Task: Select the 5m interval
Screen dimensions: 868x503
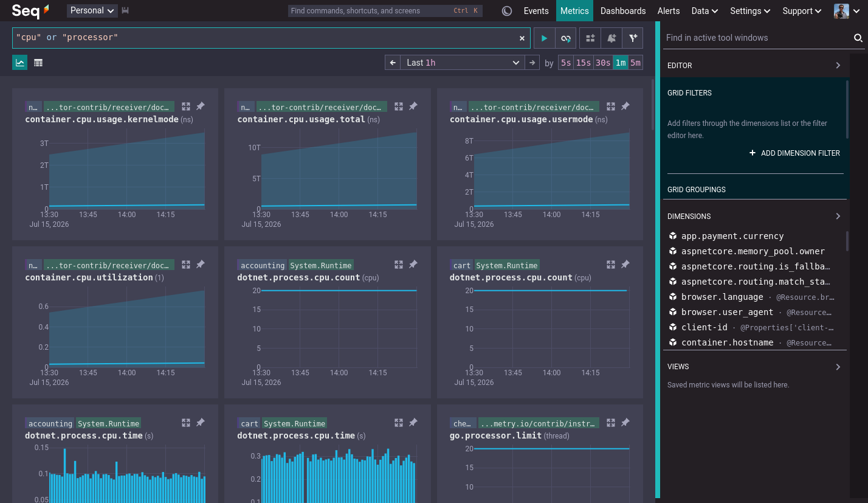Action: (x=635, y=63)
